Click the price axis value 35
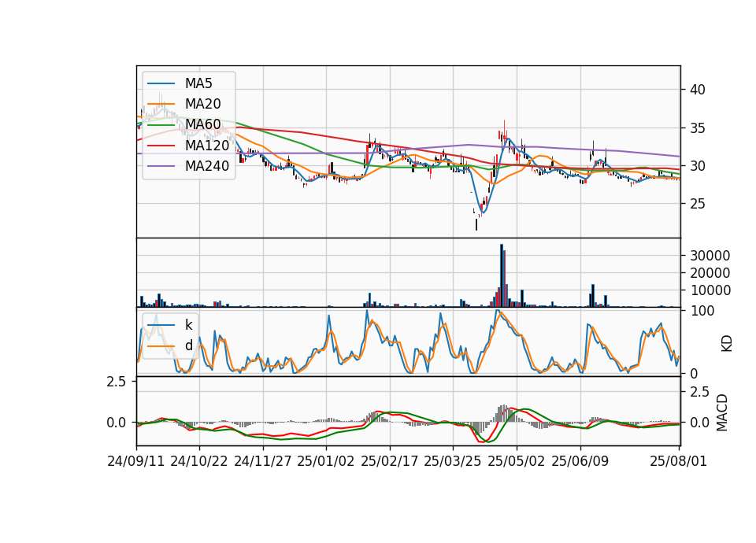Viewport: 756px width, 543px height. [698, 128]
